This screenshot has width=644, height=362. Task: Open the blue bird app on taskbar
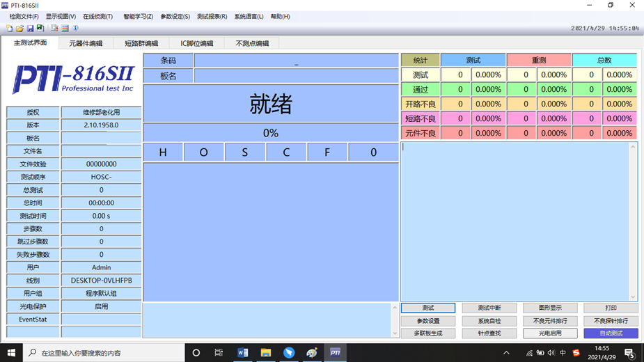pos(289,352)
